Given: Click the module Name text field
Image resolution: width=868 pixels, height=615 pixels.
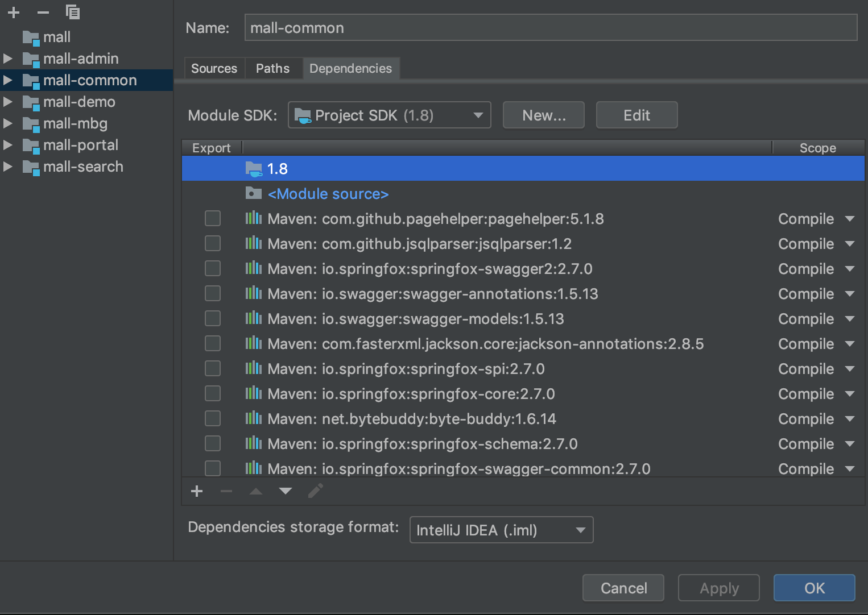Looking at the screenshot, I should point(550,28).
